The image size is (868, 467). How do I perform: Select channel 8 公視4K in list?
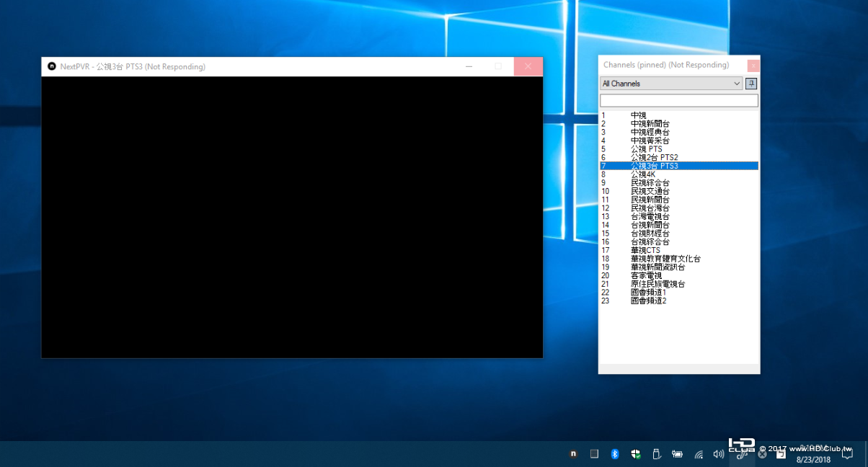point(643,174)
